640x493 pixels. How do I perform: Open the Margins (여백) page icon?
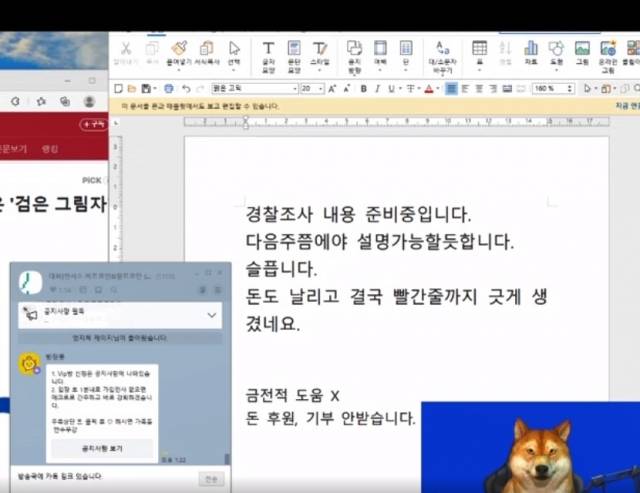(x=380, y=48)
